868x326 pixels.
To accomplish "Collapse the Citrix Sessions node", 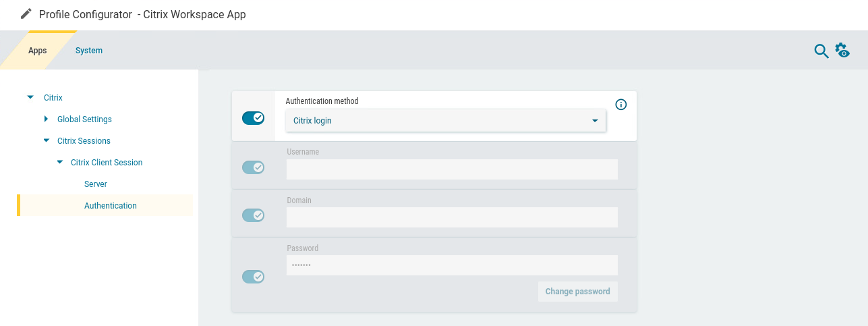I will [46, 141].
